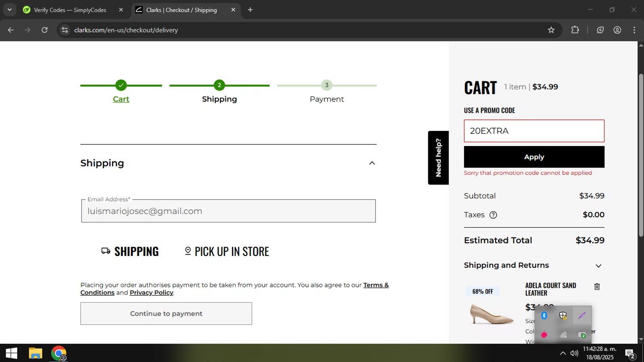Screen dimensions: 644x362
Task: Choose PICK UP IN STORE option
Action: tap(227, 251)
